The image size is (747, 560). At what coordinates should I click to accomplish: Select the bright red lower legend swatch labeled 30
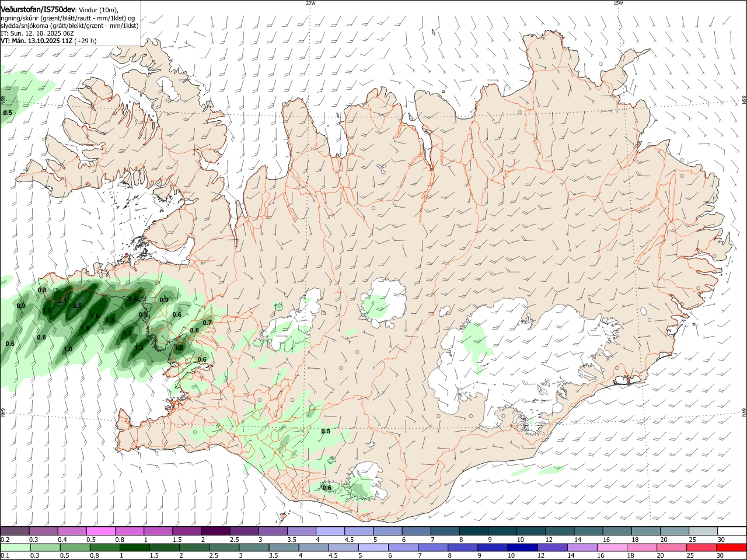coord(732,547)
